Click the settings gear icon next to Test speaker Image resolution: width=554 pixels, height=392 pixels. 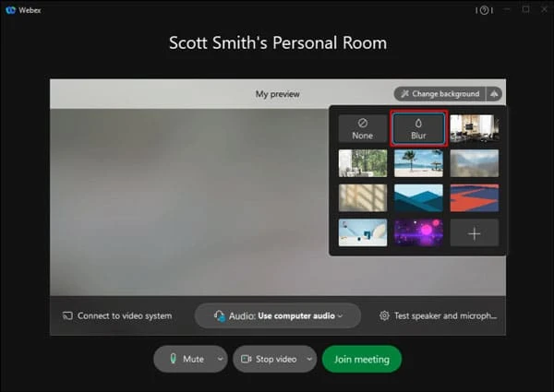pos(384,315)
